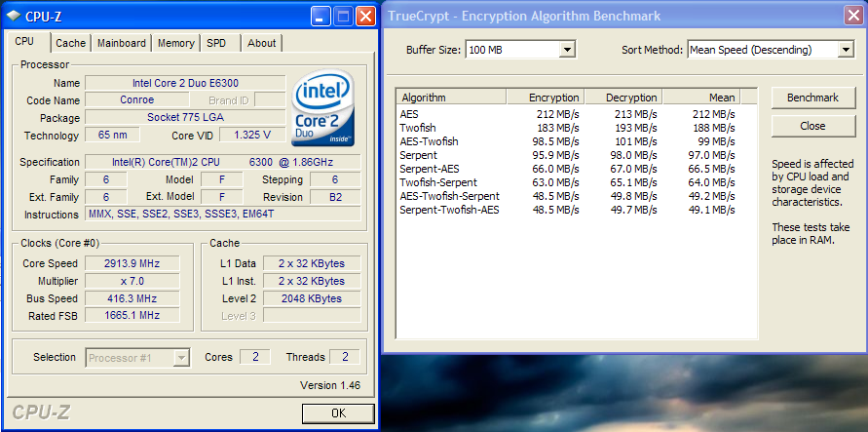The height and width of the screenshot is (432, 868).
Task: Open the Buffer Size dropdown
Action: point(566,50)
